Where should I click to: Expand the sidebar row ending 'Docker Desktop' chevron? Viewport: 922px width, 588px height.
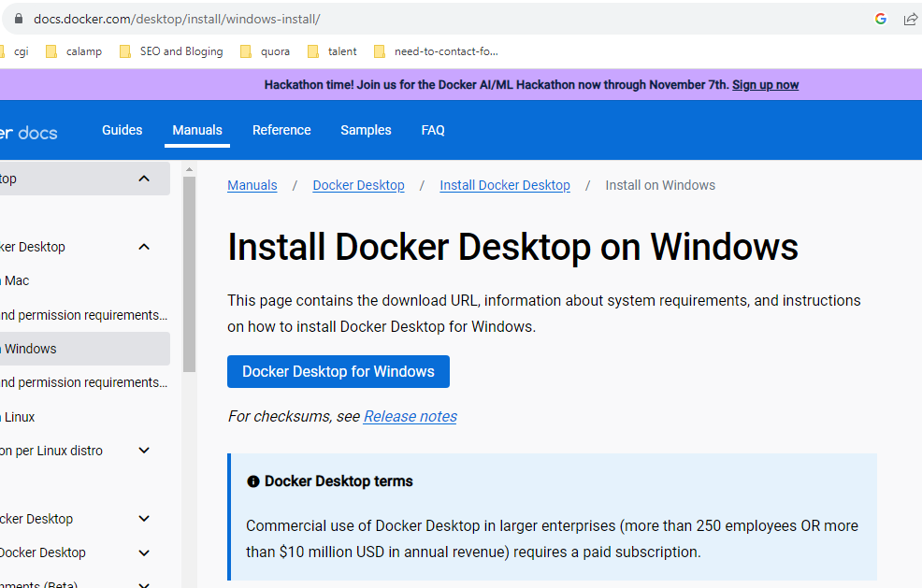[144, 552]
